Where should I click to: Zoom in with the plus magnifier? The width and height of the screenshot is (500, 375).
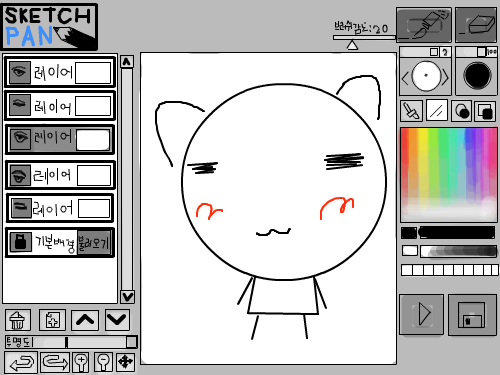(81, 362)
